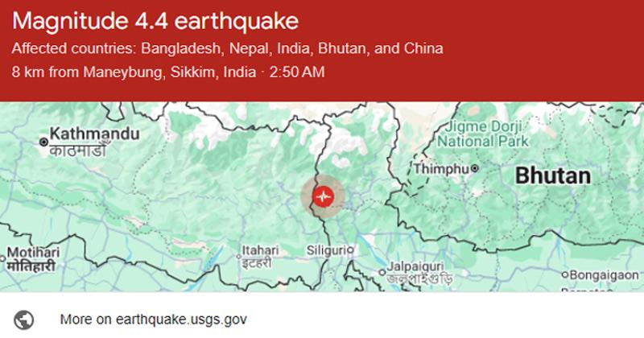Click the globe icon beside the USGS link
The width and height of the screenshot is (644, 338).
pos(25,318)
